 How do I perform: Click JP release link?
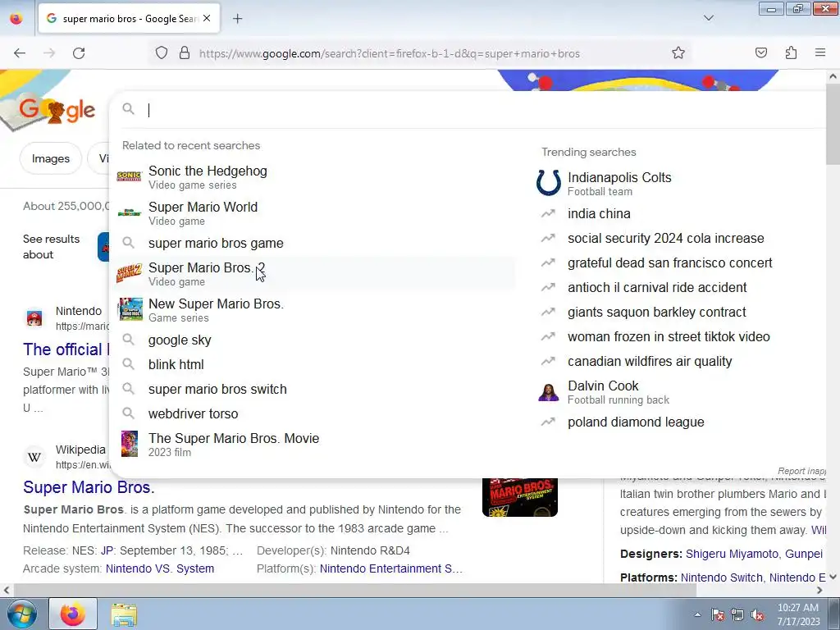(107, 550)
